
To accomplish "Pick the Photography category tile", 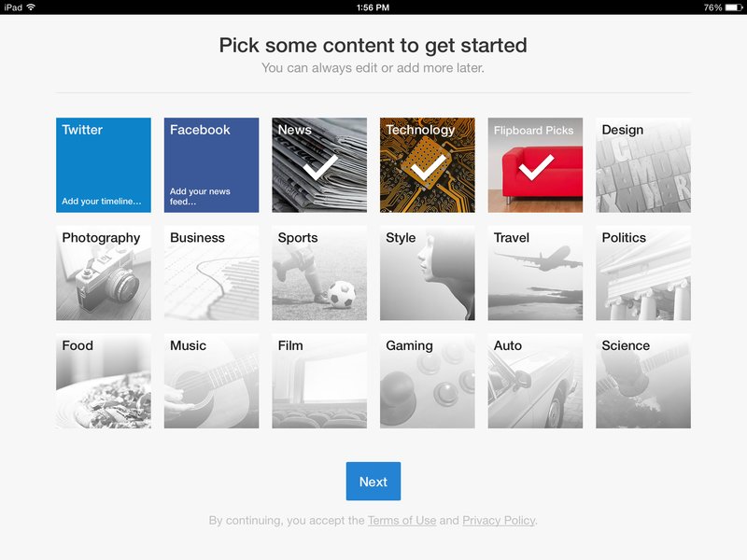I will pos(104,273).
